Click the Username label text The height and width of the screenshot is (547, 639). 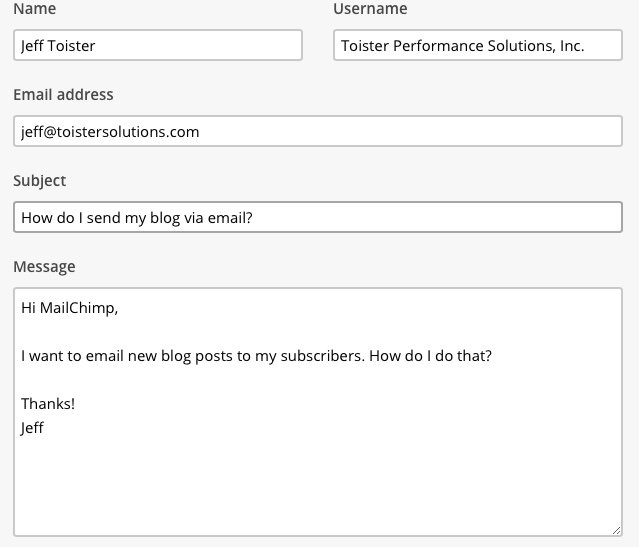point(370,9)
